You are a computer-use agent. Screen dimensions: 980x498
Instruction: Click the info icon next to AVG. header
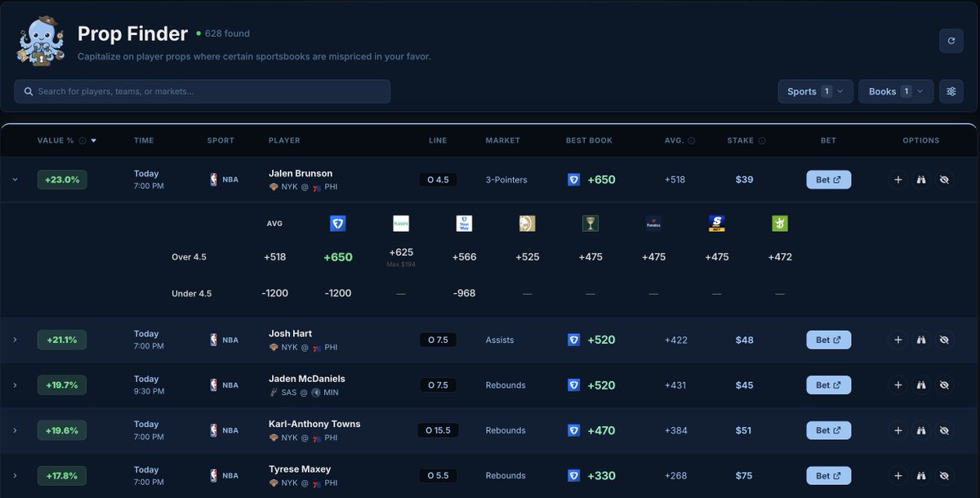(692, 140)
